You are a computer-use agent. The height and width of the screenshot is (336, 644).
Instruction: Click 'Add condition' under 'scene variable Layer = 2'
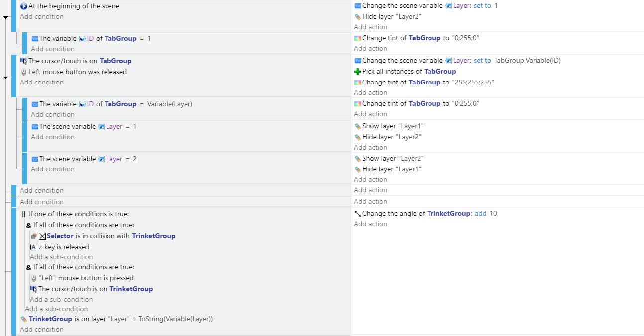(x=52, y=169)
